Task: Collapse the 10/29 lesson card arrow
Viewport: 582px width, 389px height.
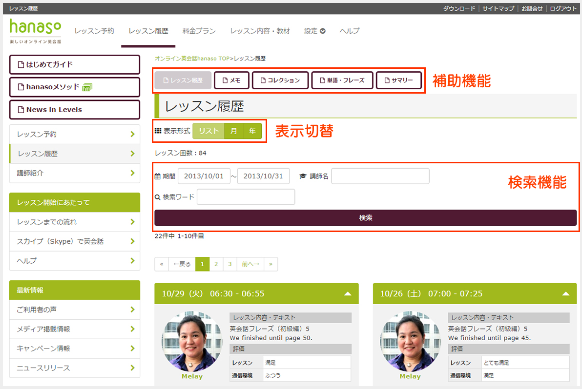Action: point(348,294)
